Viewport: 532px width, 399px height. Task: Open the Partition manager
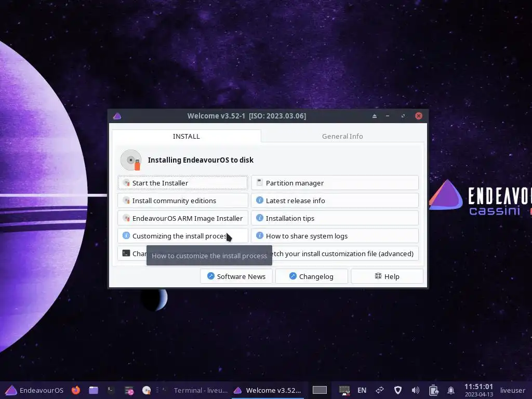pos(335,183)
